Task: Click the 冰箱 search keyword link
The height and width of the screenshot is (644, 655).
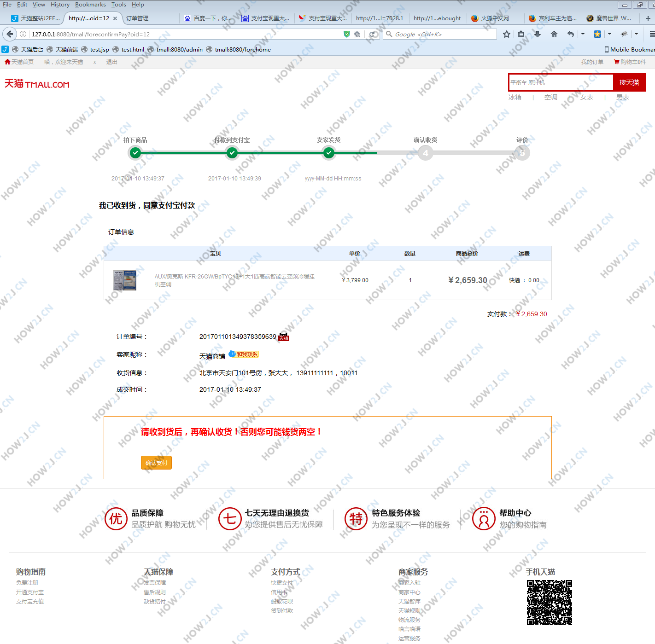Action: tap(515, 97)
